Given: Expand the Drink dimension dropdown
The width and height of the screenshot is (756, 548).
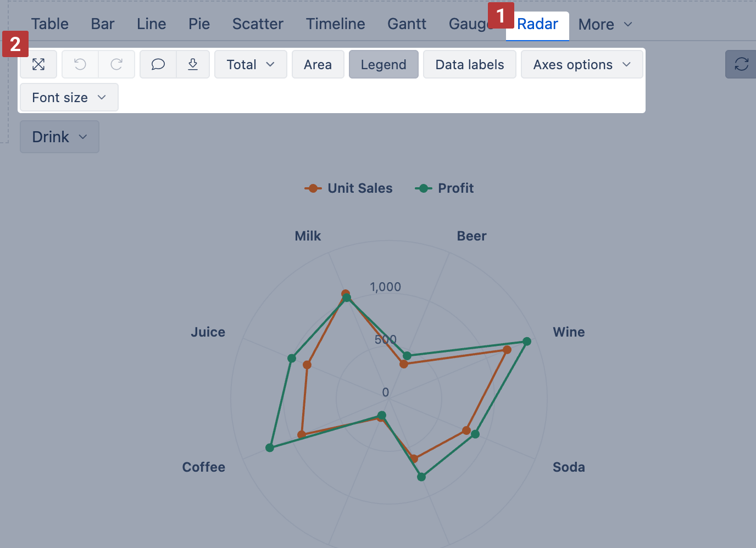Looking at the screenshot, I should pyautogui.click(x=59, y=137).
